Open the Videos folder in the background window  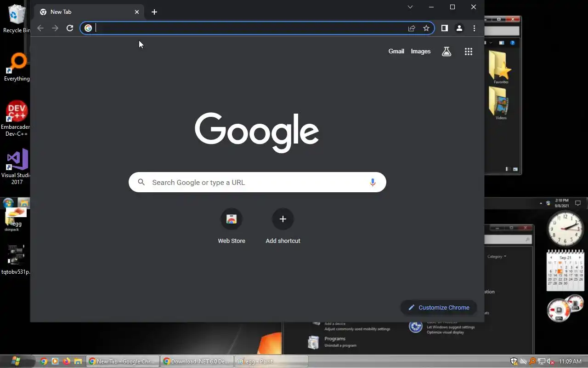pos(500,103)
